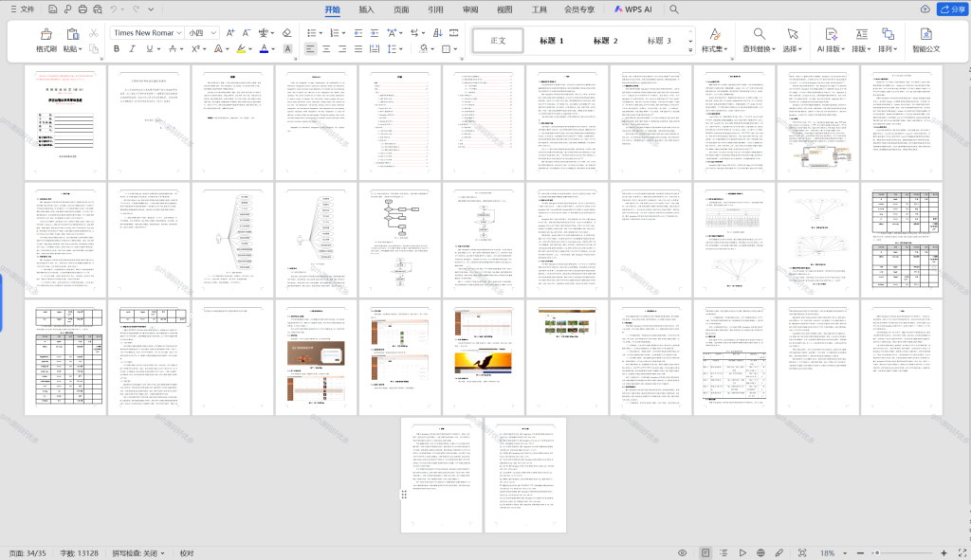This screenshot has width=971, height=560.
Task: Set paragraph alignment to left
Action: click(x=310, y=49)
